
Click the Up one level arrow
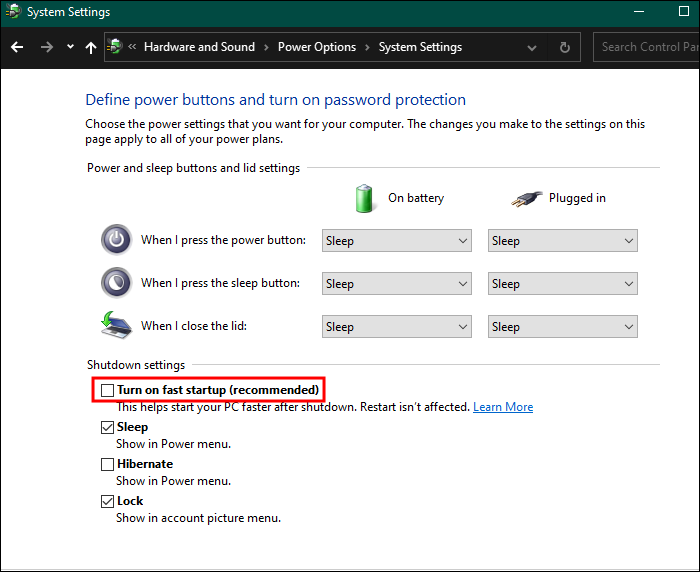[x=91, y=47]
